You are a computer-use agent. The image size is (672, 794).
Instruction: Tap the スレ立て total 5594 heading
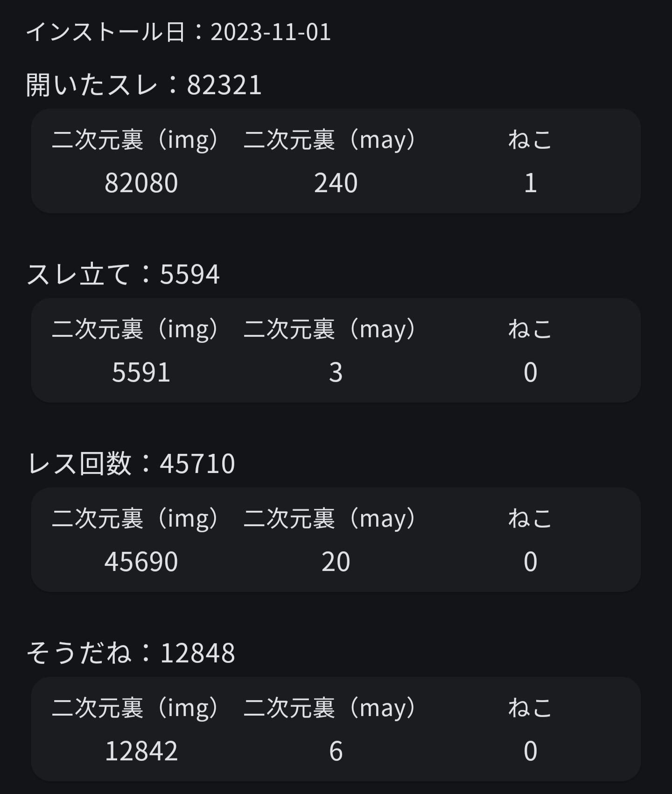pos(123,274)
